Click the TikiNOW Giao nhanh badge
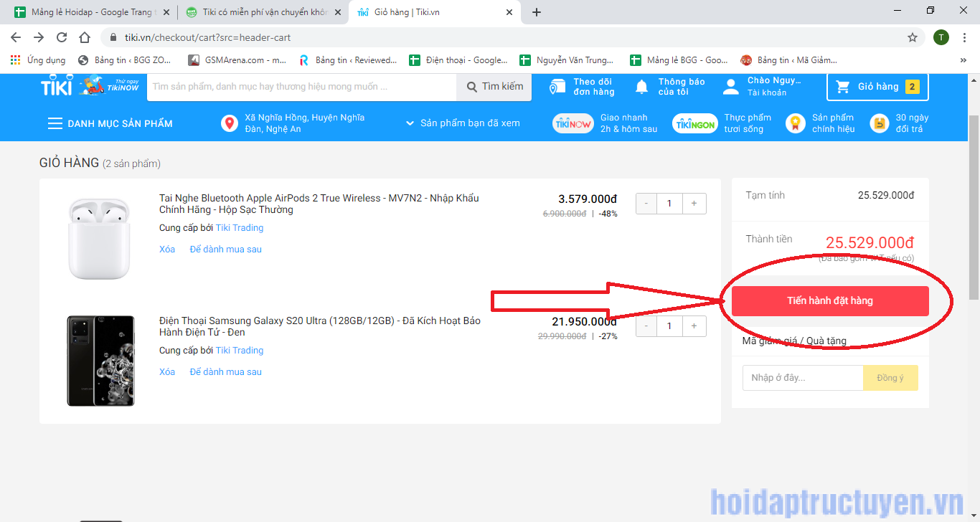 573,123
